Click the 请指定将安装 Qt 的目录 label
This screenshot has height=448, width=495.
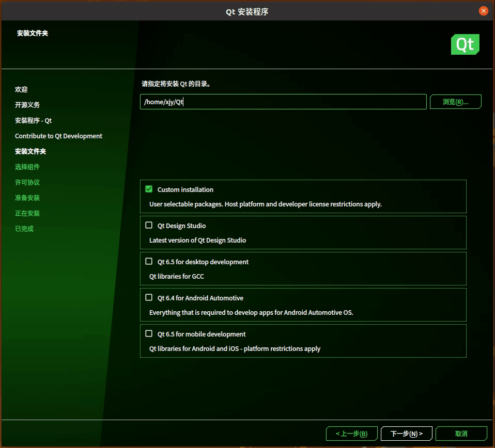click(176, 84)
